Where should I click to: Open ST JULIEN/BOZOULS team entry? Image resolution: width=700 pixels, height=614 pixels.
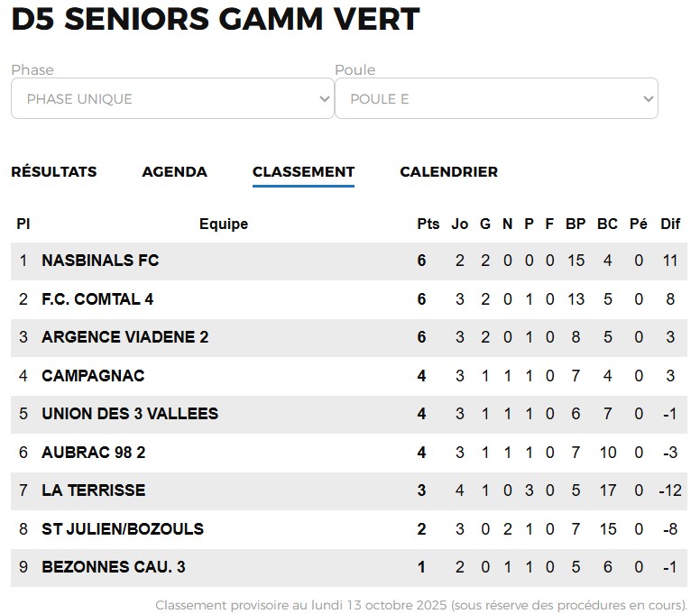tap(123, 528)
